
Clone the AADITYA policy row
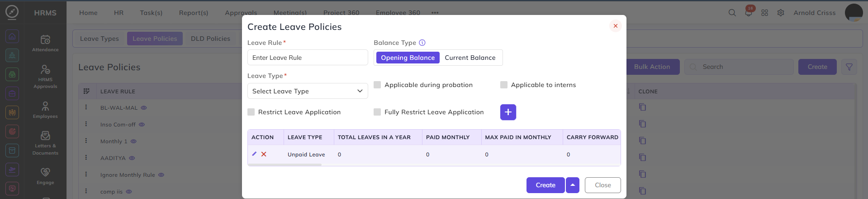[642, 157]
